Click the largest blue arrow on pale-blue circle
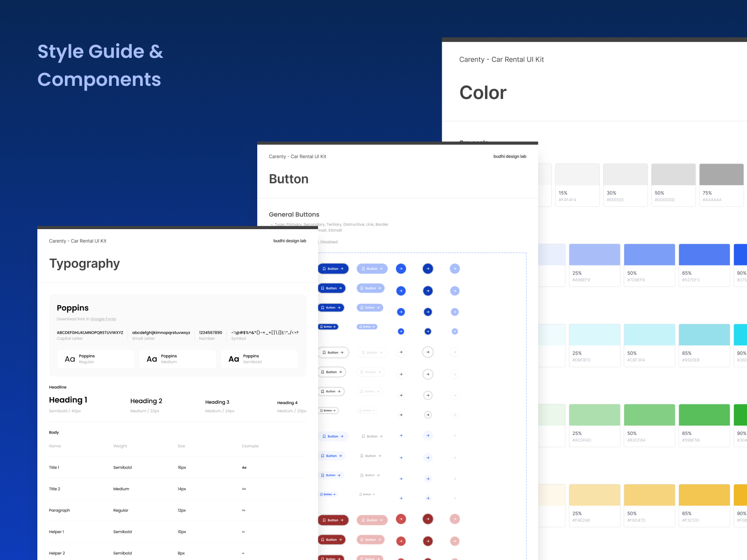747x560 pixels. tap(428, 436)
